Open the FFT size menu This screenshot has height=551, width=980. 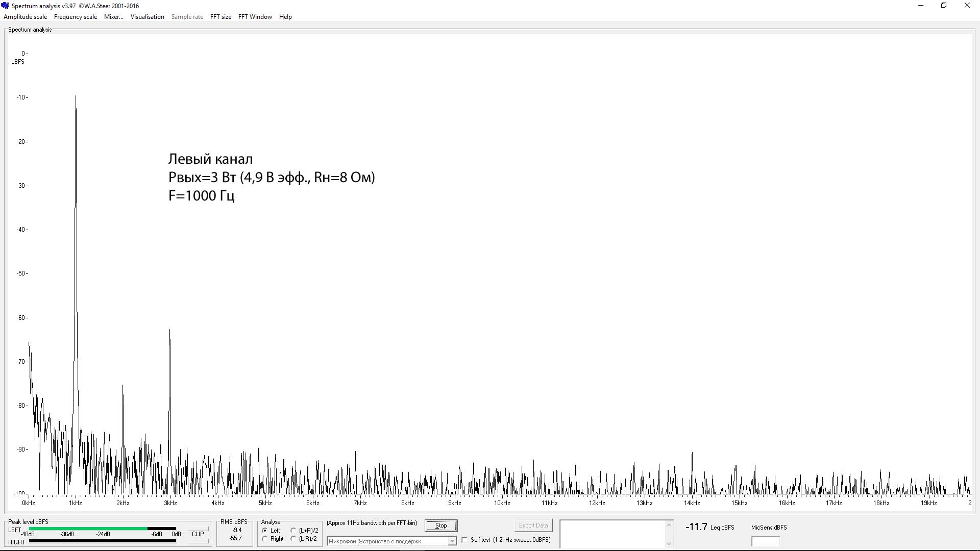point(220,17)
